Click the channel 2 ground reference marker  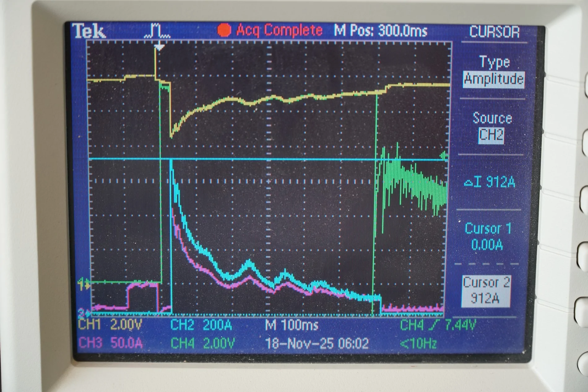[84, 313]
